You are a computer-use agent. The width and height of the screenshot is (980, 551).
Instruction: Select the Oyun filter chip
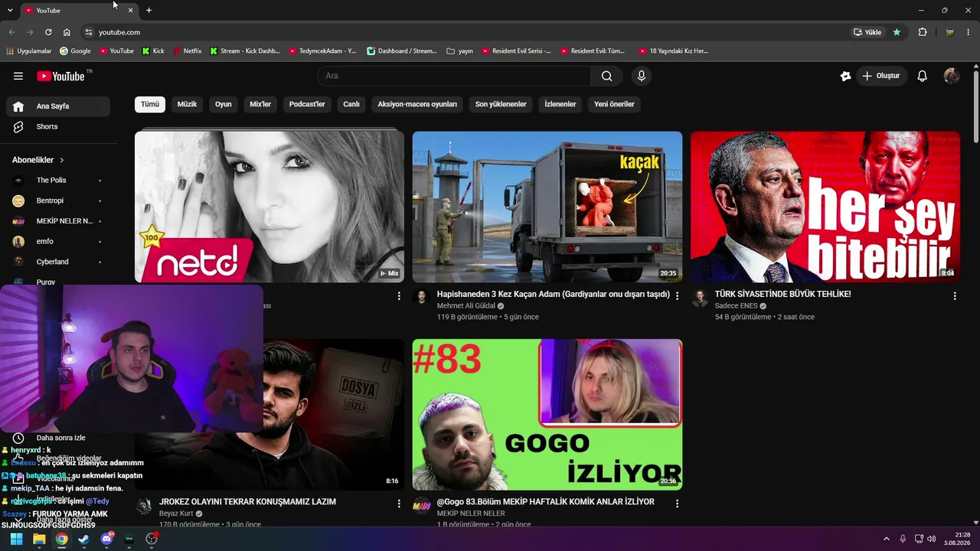pyautogui.click(x=224, y=104)
